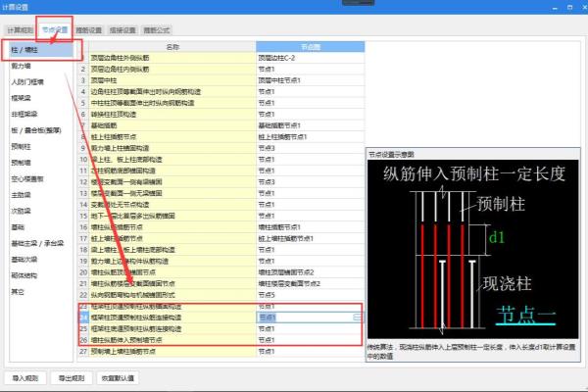Select 非框架梁 category
This screenshot has width=588, height=392.
pyautogui.click(x=24, y=114)
